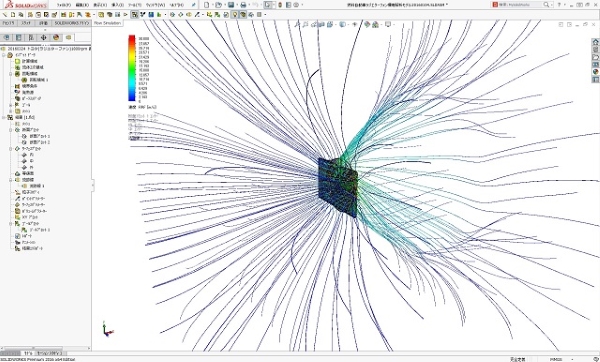Screen dimensions: 600x362
Task: Click the Save icon in the top toolbar
Action: [x=231, y=5]
